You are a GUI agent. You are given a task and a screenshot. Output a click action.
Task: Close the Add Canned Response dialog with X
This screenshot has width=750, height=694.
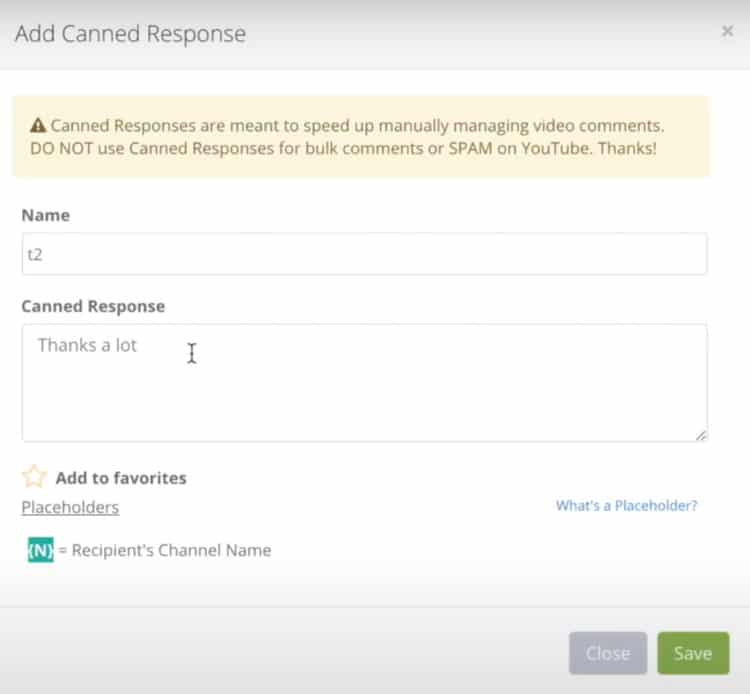coord(727,31)
